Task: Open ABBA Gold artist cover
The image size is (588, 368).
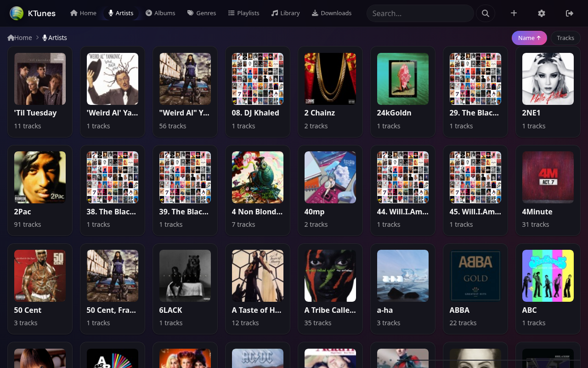Action: click(475, 276)
